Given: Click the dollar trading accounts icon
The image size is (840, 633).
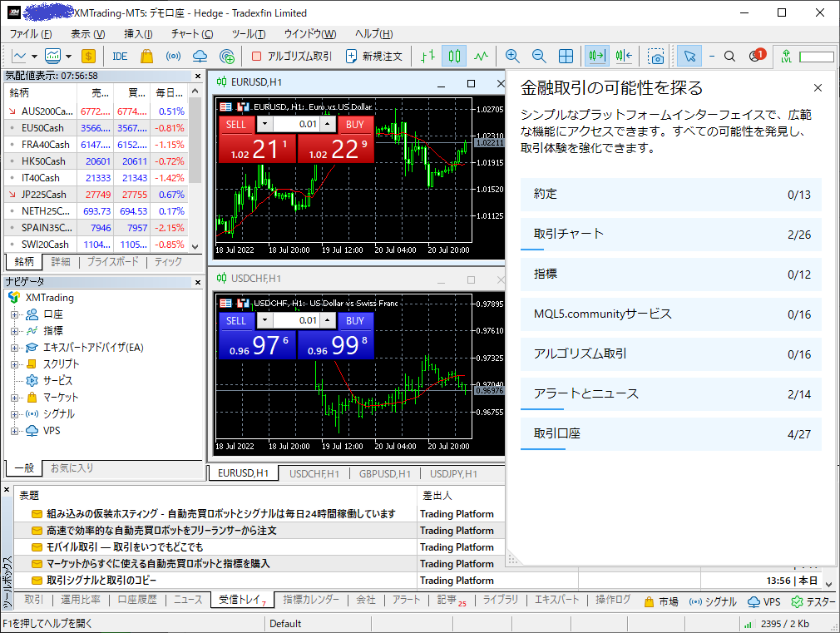Looking at the screenshot, I should [88, 57].
